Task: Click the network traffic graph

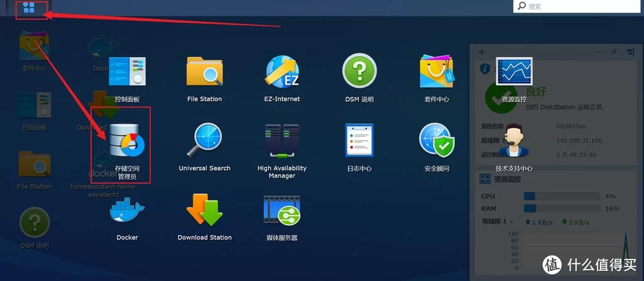Action: click(575, 251)
